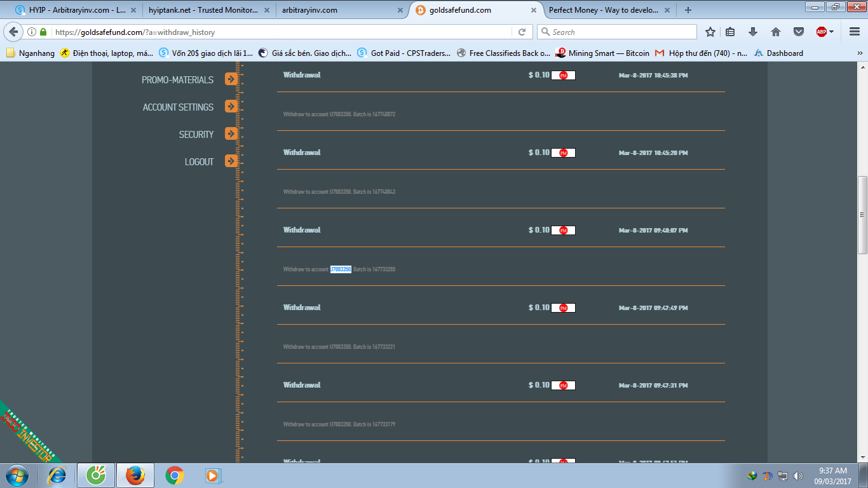Viewport: 868px width, 488px height.
Task: Click the Search input box
Action: [x=617, y=32]
